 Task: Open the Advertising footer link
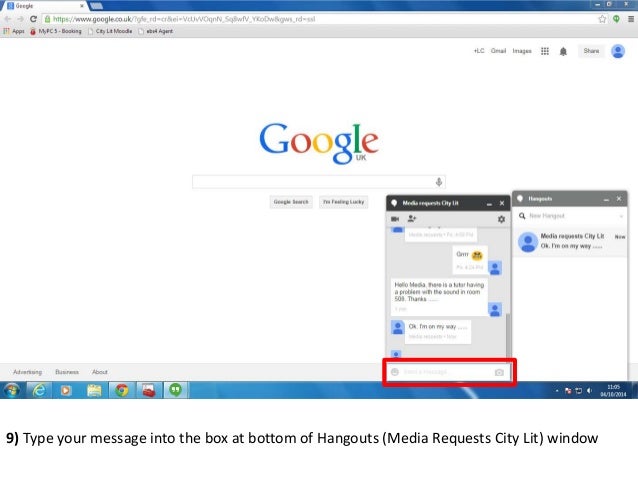28,372
